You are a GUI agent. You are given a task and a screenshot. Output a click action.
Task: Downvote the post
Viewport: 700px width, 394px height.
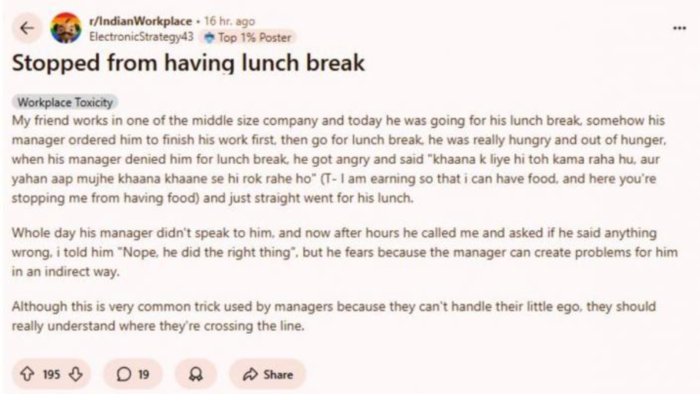tap(75, 373)
